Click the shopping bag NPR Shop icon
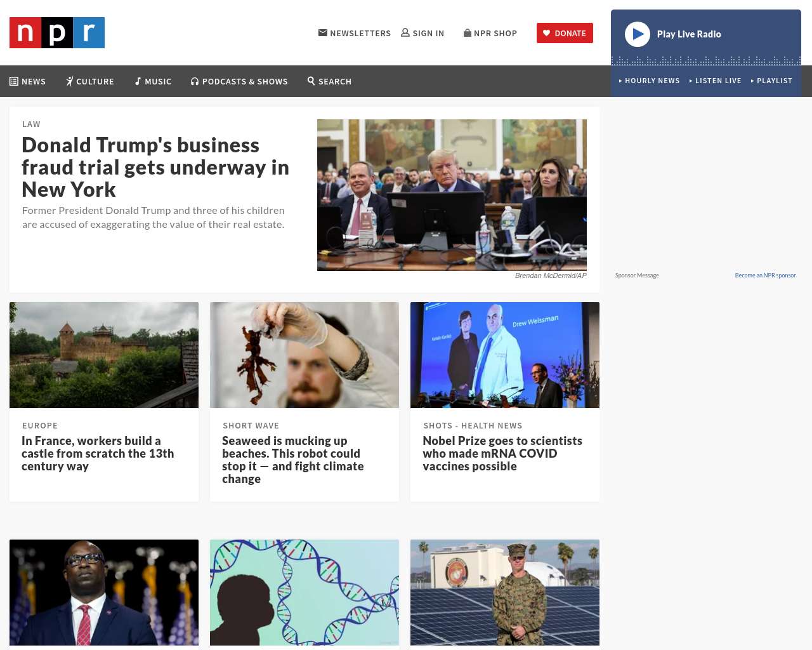812x650 pixels. click(x=468, y=33)
